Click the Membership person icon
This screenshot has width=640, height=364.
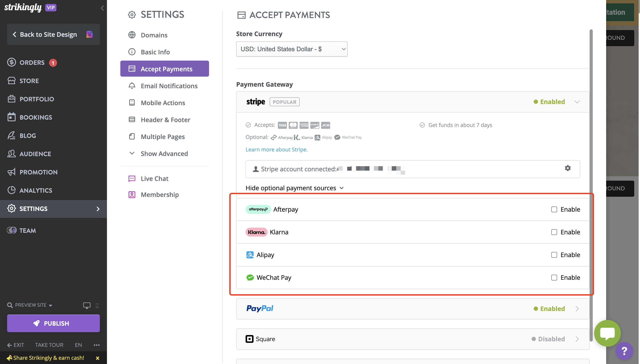pos(132,194)
